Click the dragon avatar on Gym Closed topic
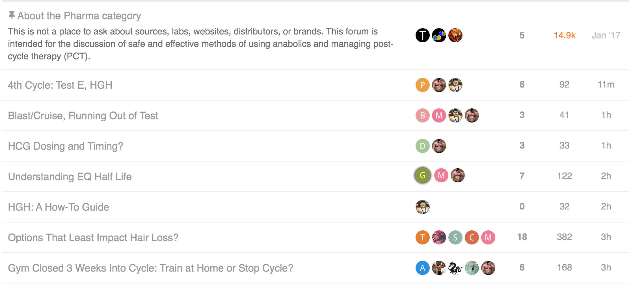 coord(455,268)
